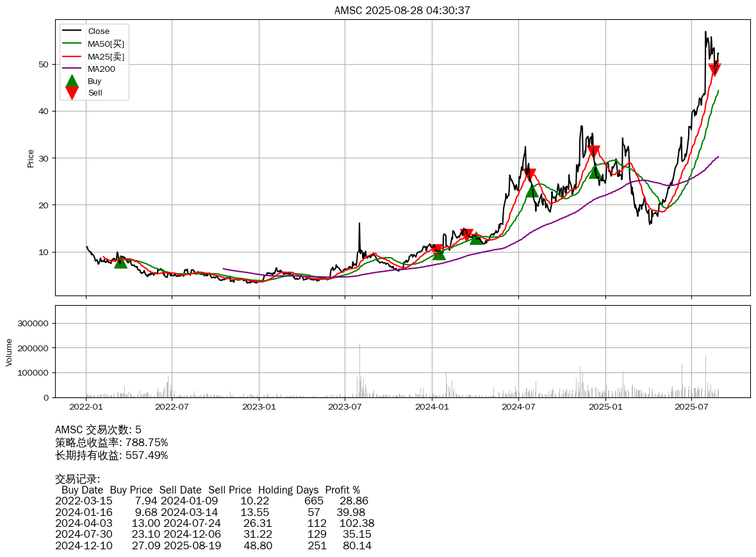Screen dimensions: 756x557
Task: Click the Profit % column header
Action: pyautogui.click(x=342, y=490)
